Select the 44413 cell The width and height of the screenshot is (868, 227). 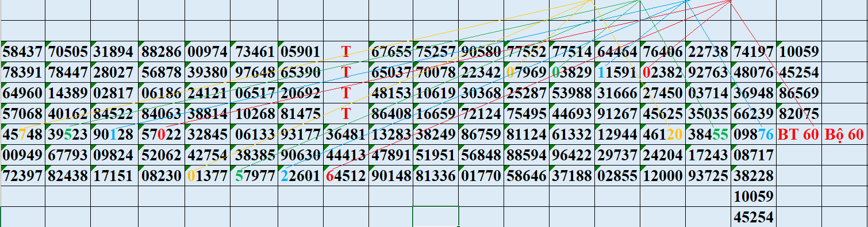345,155
